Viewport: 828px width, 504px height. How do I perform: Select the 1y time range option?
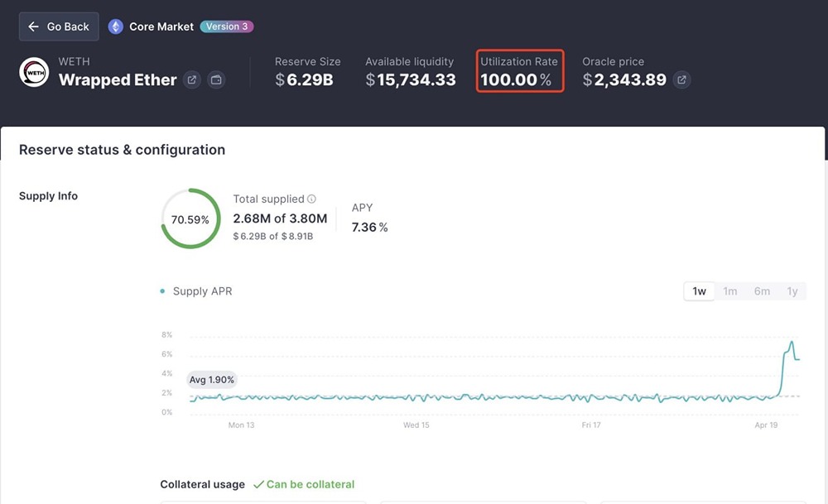(792, 291)
